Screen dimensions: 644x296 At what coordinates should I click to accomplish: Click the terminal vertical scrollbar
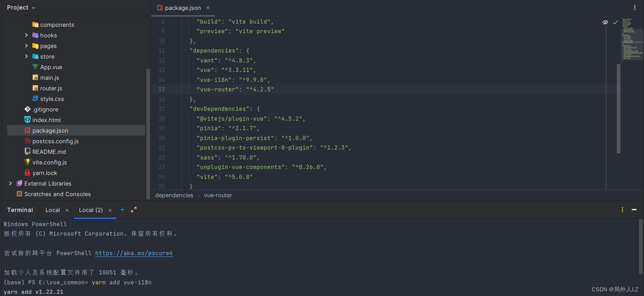(x=641, y=246)
